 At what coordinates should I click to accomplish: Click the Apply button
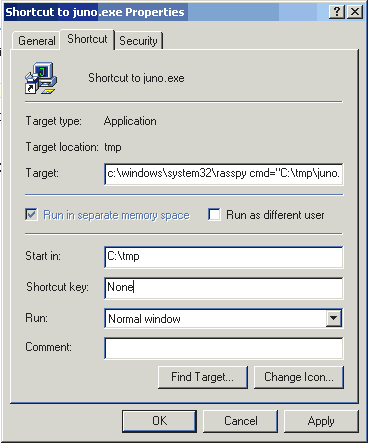point(321,421)
